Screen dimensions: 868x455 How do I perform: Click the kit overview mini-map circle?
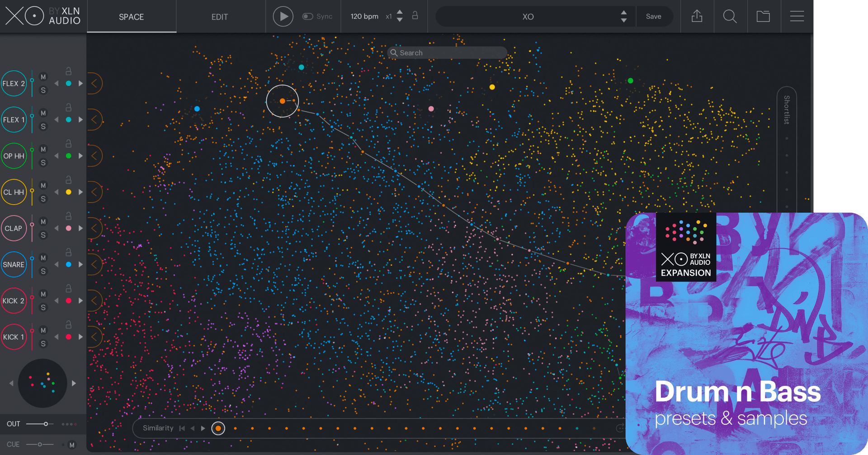coord(42,383)
